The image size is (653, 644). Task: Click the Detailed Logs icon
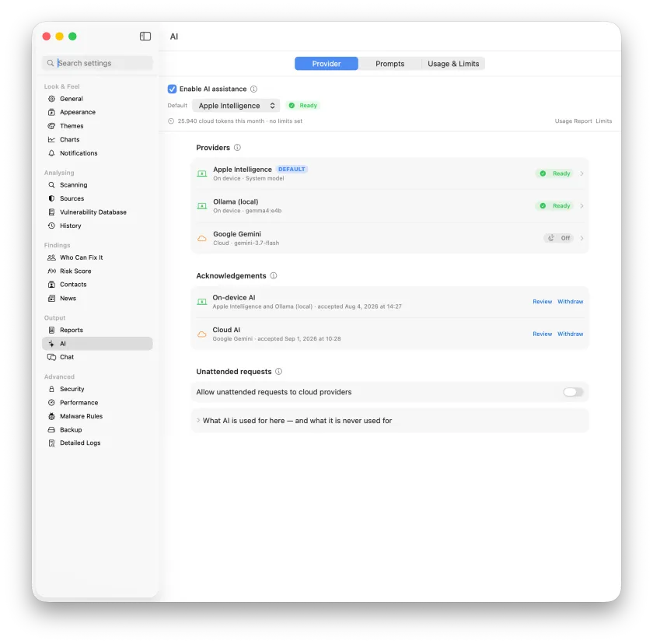[51, 443]
